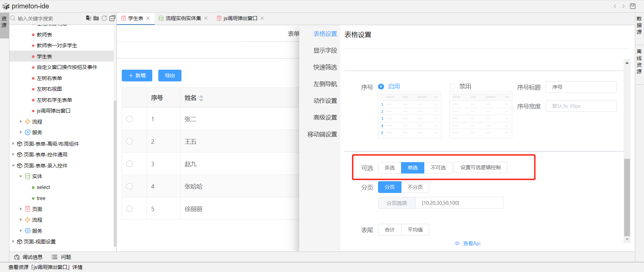This screenshot has width=644, height=272.
Task: Click the sort icon on 姓名 column
Action: pyautogui.click(x=201, y=98)
